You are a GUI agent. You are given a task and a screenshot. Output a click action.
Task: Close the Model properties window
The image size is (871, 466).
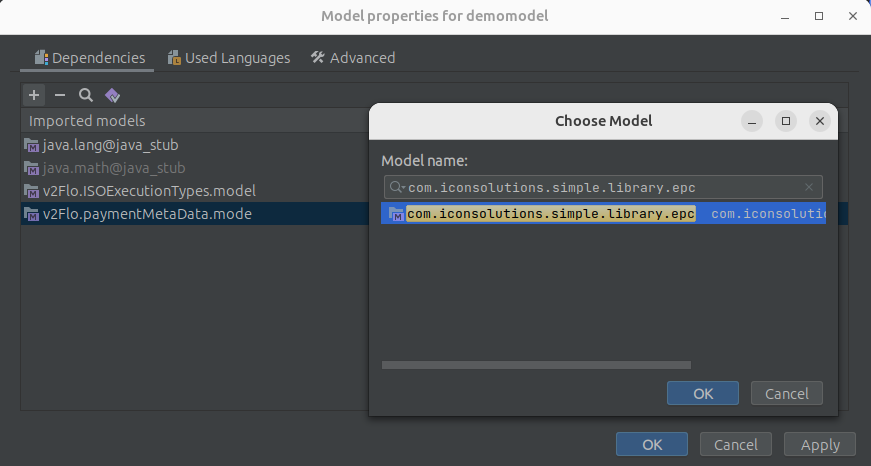point(853,16)
